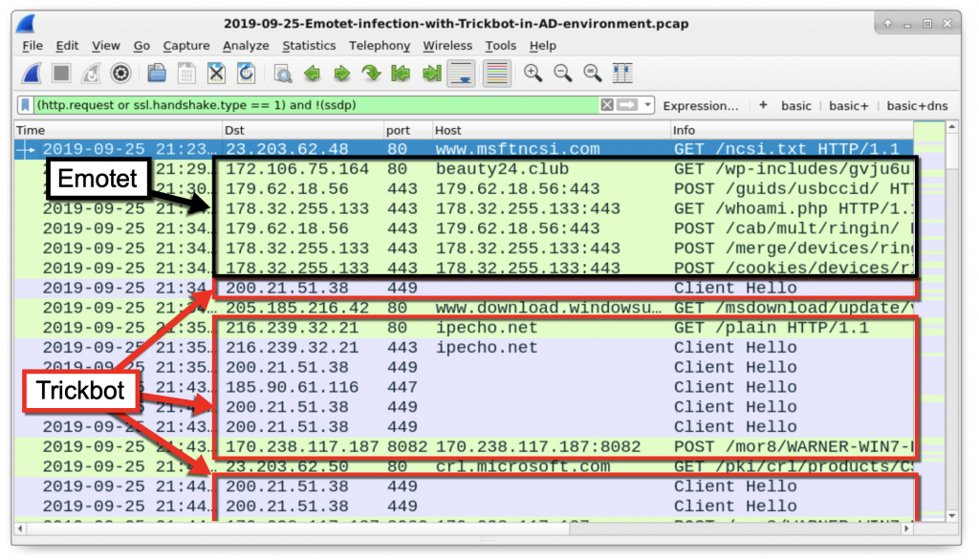Clear the display filter with X
This screenshot has height=560, width=979.
coord(607,105)
